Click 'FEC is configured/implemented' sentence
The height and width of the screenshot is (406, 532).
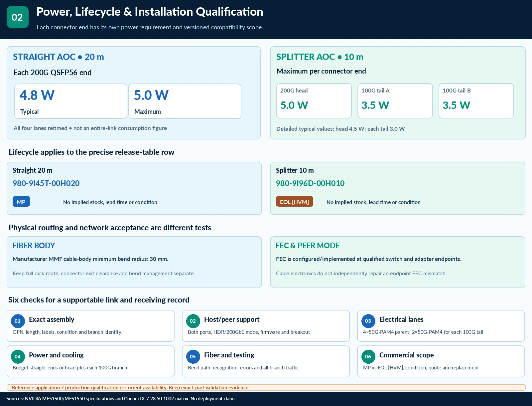click(x=369, y=259)
